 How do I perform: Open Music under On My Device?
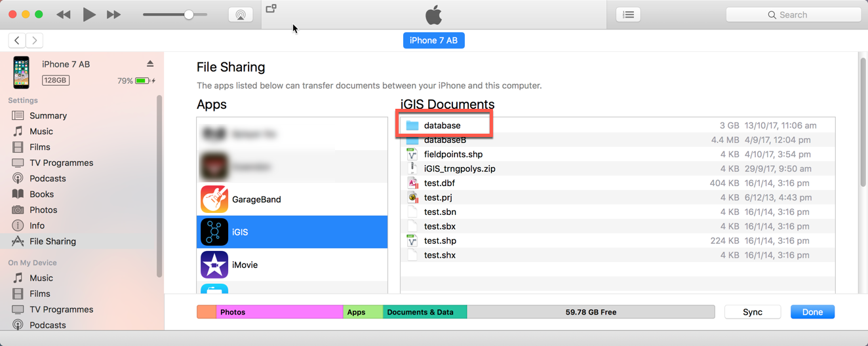tap(41, 278)
